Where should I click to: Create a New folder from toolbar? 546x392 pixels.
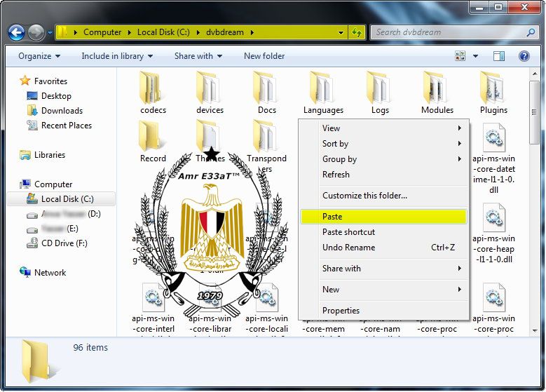264,56
